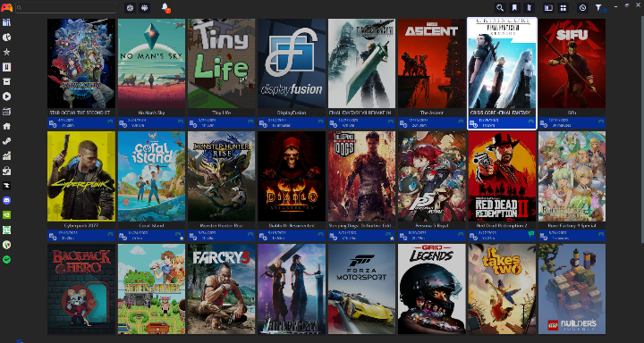Viewport: 644px width, 343px height.
Task: Open the Spotify icon in the sidebar
Action: pos(6,259)
